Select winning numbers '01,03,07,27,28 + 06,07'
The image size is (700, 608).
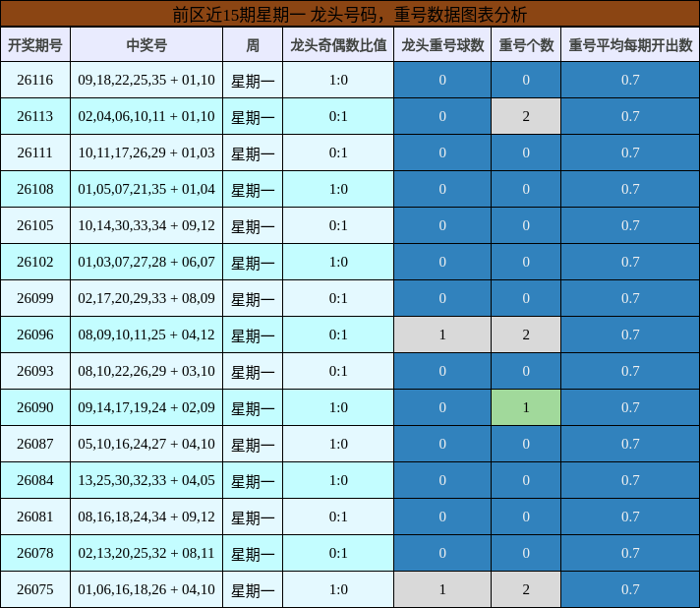click(x=146, y=262)
